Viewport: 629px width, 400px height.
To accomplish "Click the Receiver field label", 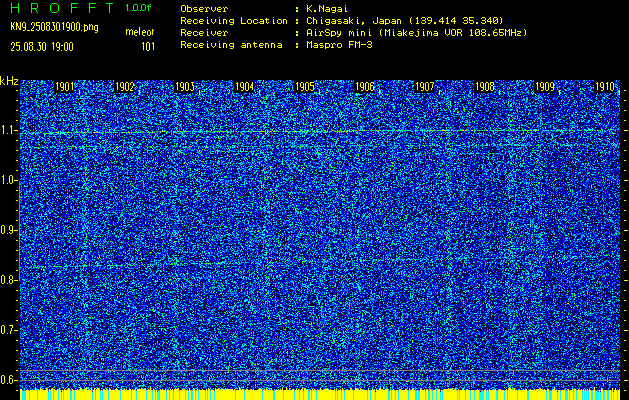I will [204, 32].
